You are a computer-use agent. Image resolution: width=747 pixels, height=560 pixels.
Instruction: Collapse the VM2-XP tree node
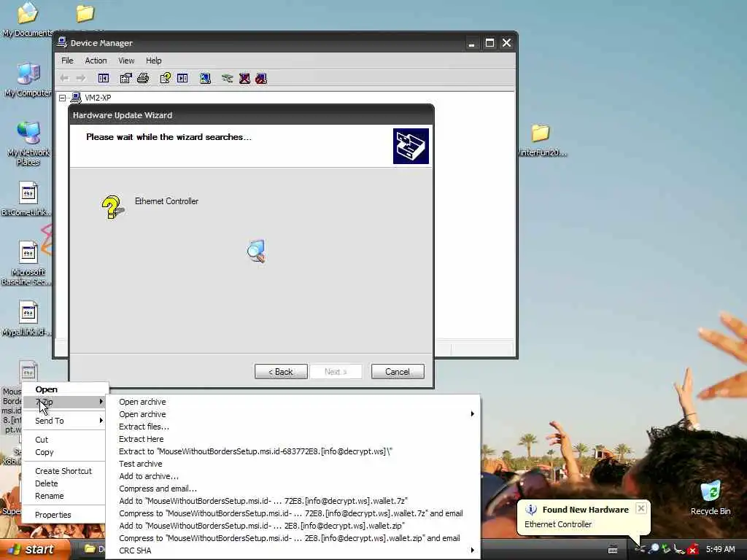point(63,98)
